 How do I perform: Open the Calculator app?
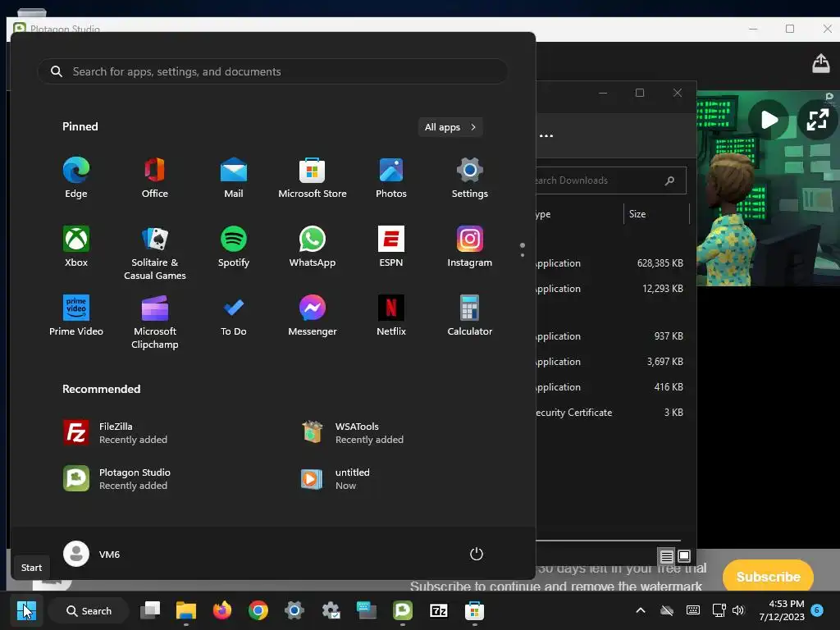coord(470,316)
